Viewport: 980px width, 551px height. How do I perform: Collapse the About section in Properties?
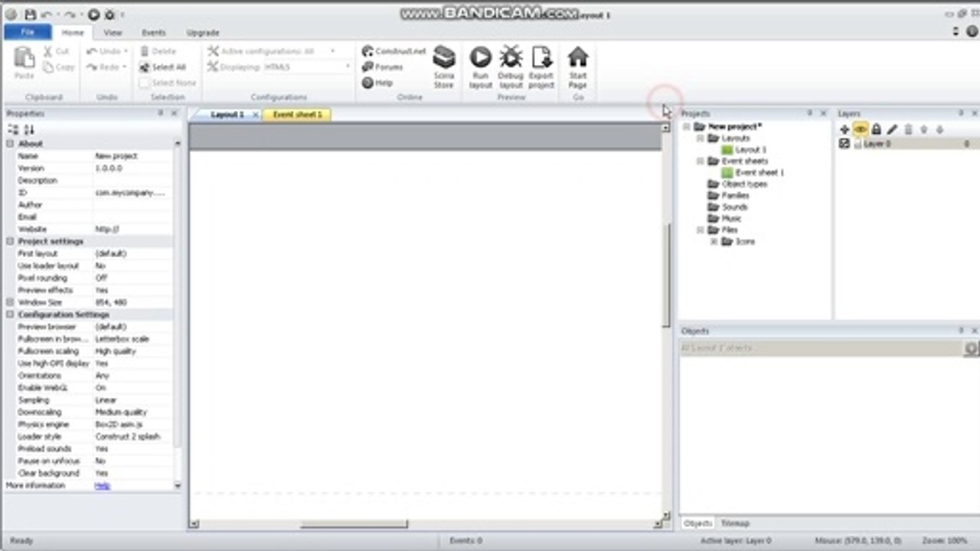10,144
